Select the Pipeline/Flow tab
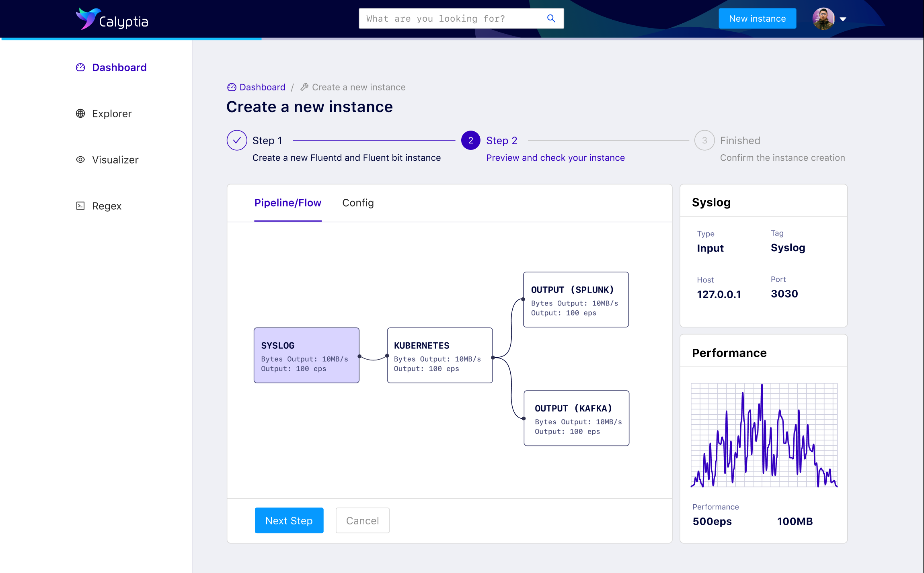 click(x=288, y=203)
